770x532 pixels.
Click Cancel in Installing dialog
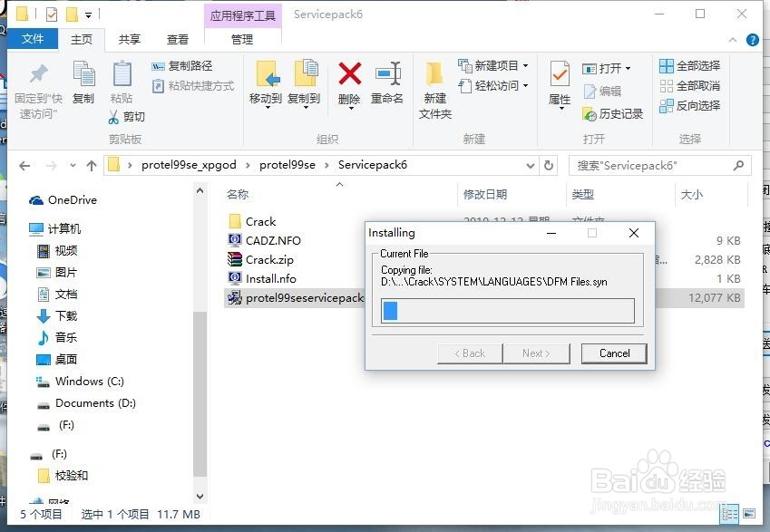point(614,353)
